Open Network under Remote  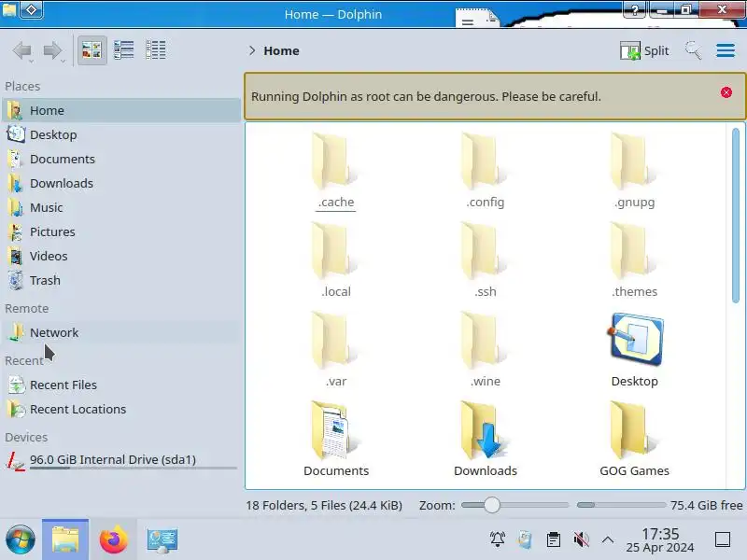(121, 332)
